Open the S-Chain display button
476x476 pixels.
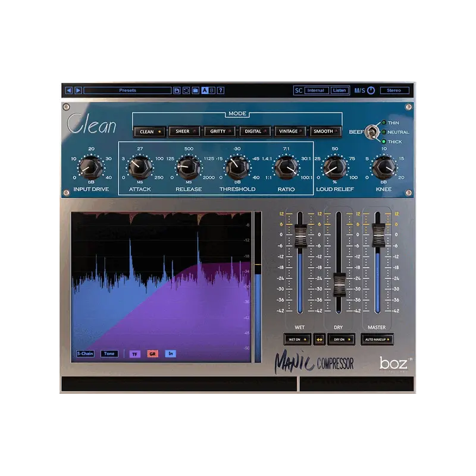click(85, 353)
